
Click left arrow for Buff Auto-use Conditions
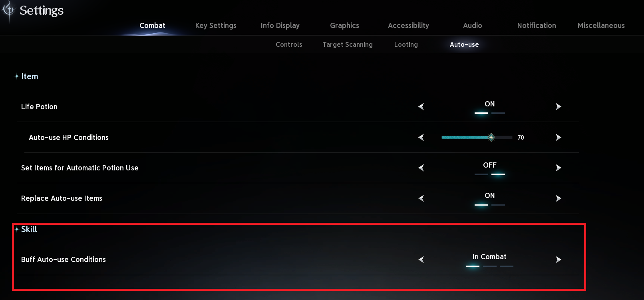point(421,260)
